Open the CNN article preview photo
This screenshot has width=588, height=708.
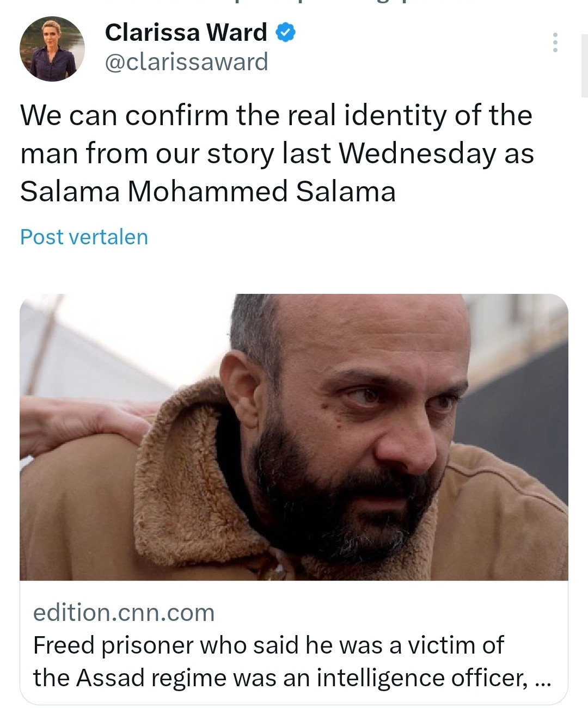(x=294, y=436)
